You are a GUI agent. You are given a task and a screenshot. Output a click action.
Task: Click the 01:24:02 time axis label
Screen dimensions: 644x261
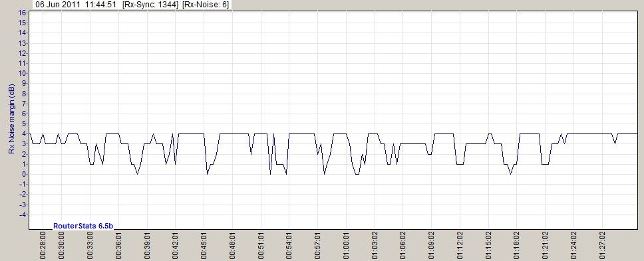573,245
